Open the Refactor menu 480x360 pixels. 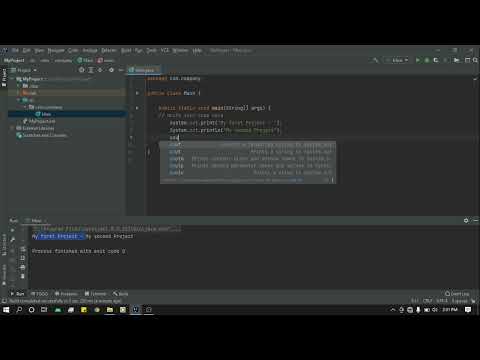(x=109, y=51)
